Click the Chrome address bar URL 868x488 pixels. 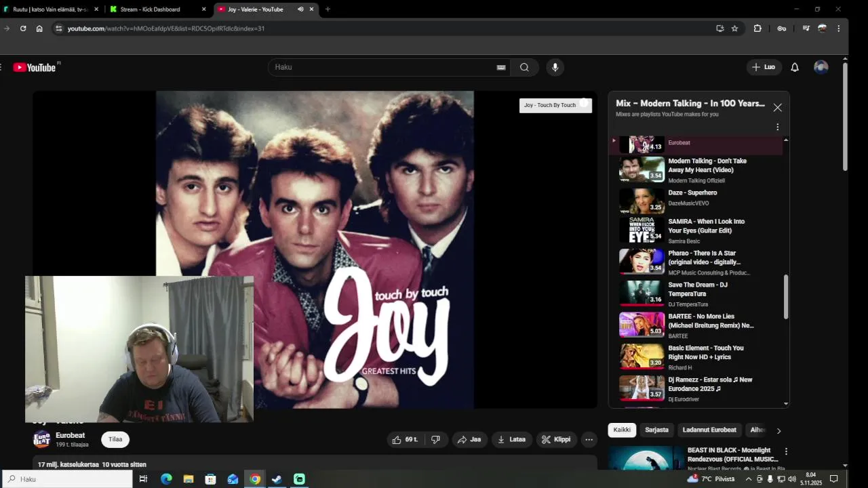(x=166, y=28)
